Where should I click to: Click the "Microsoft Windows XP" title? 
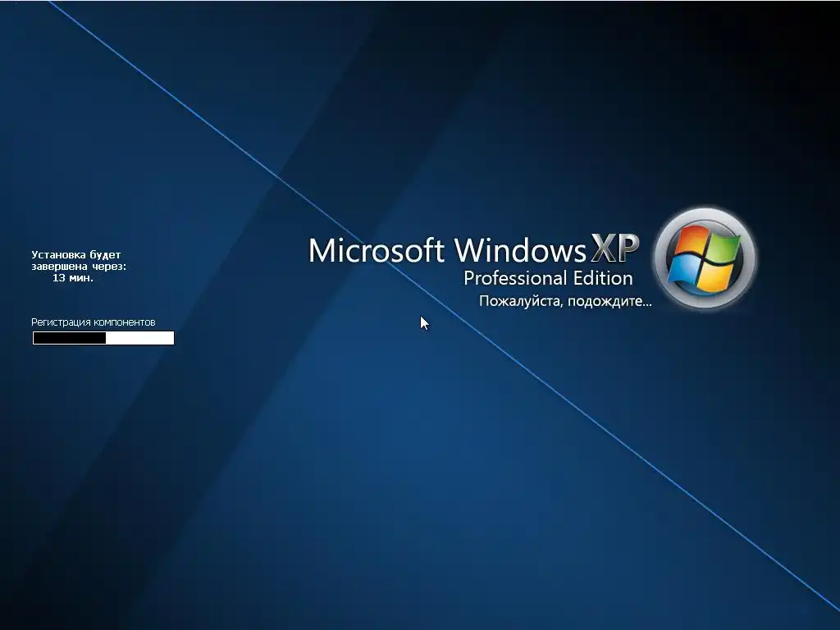[x=474, y=249]
